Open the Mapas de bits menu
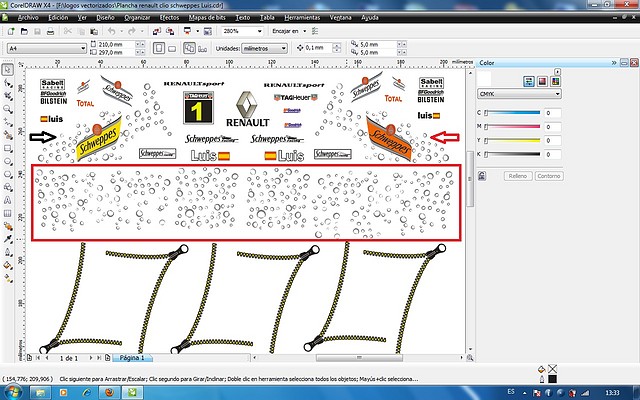The image size is (640, 400). (x=207, y=18)
